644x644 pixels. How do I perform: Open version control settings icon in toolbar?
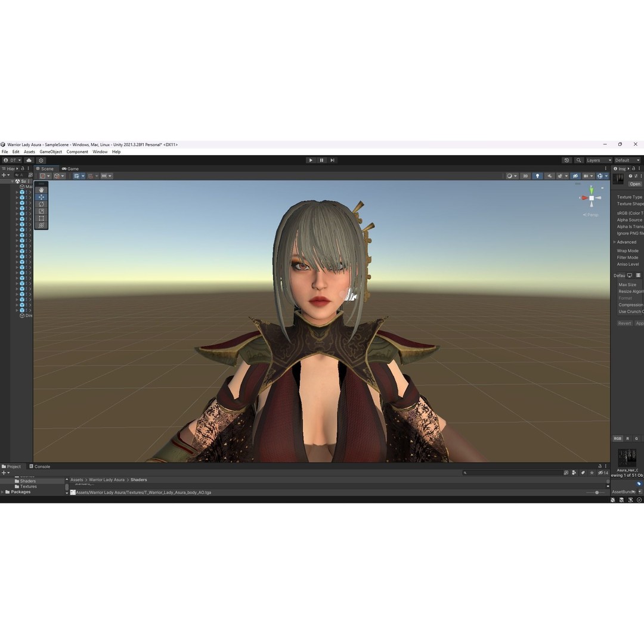tap(41, 160)
